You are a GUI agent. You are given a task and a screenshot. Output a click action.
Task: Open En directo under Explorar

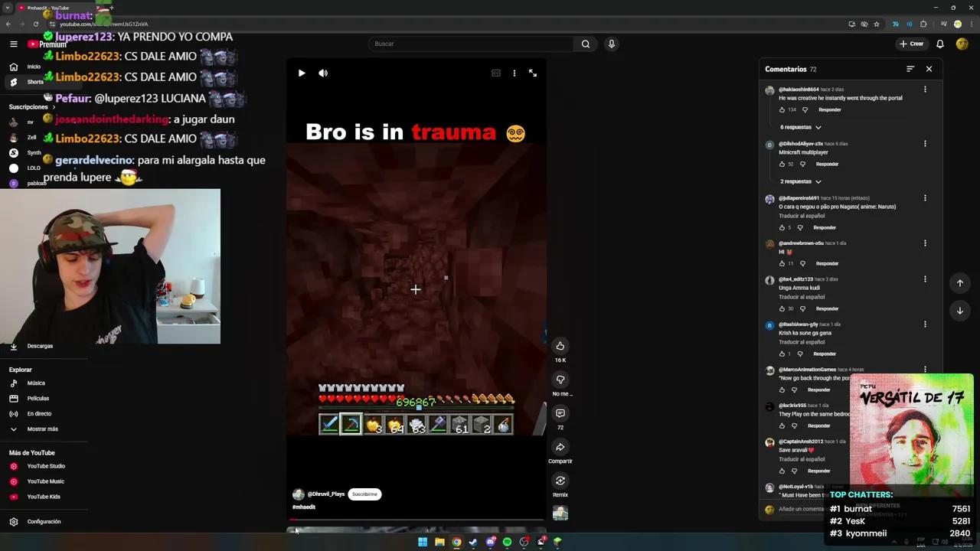click(x=39, y=413)
